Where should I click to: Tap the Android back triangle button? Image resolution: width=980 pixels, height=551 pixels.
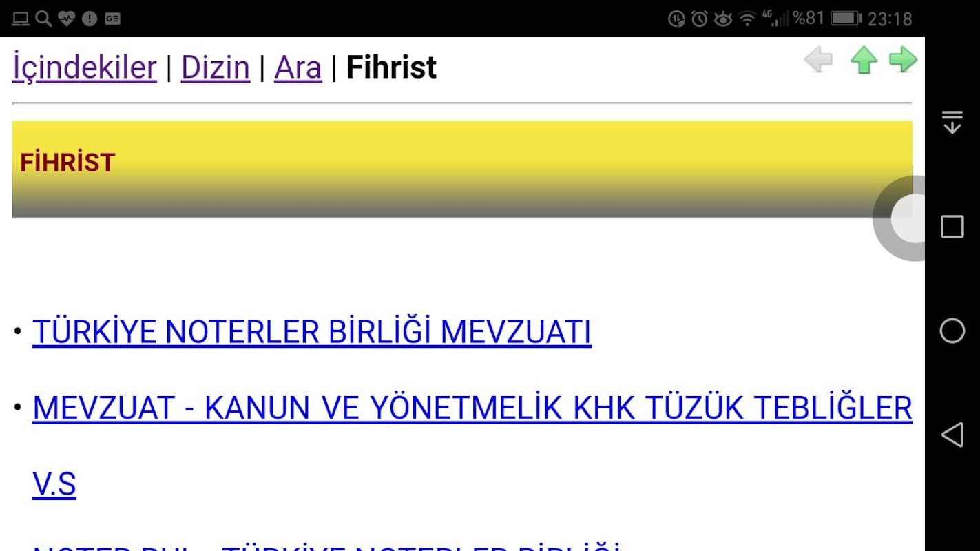pyautogui.click(x=952, y=435)
